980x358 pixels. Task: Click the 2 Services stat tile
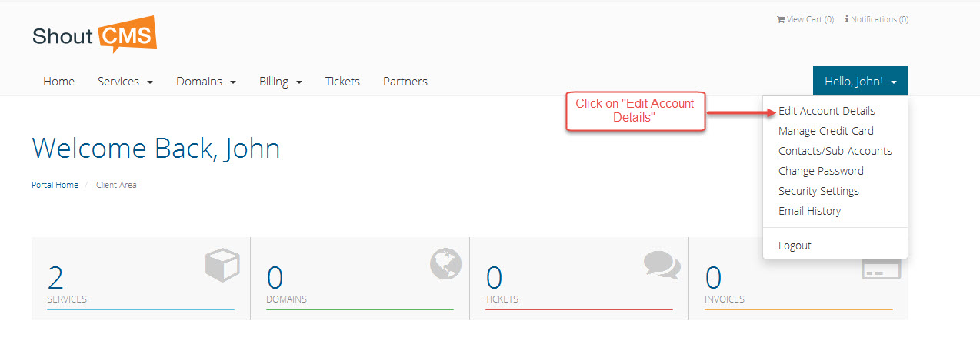coord(141,279)
